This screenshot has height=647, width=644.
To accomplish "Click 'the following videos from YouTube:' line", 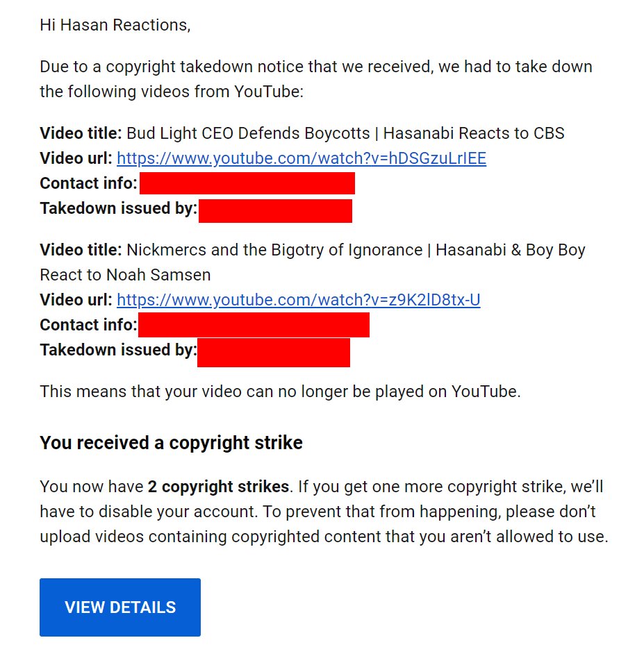I will coord(172,92).
